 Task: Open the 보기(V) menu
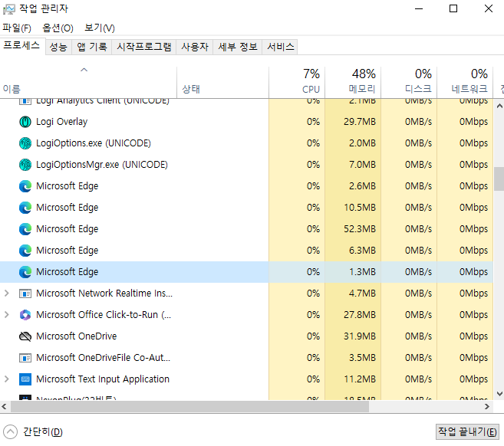(99, 28)
